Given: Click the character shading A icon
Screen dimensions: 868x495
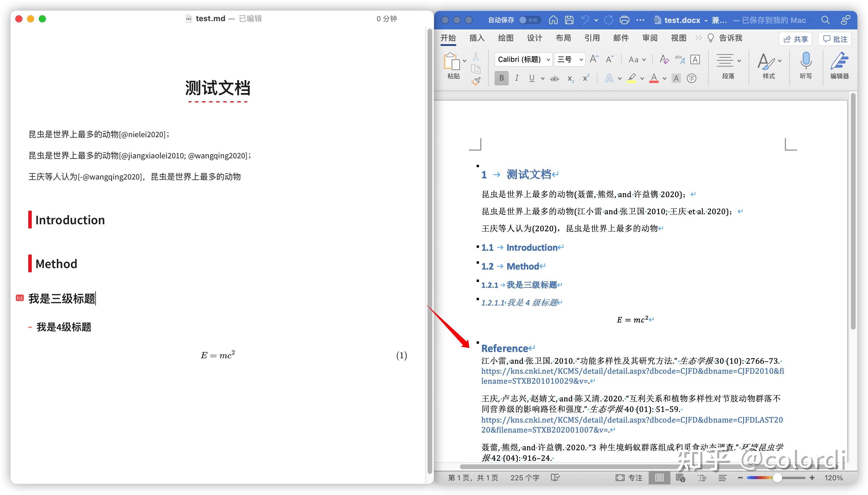Looking at the screenshot, I should [676, 79].
